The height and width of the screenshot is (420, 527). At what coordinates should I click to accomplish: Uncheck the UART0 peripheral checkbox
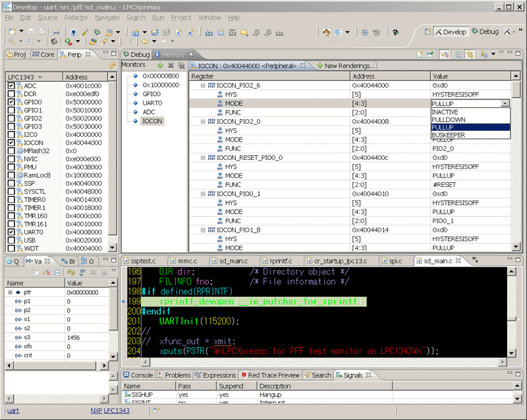coord(11,232)
